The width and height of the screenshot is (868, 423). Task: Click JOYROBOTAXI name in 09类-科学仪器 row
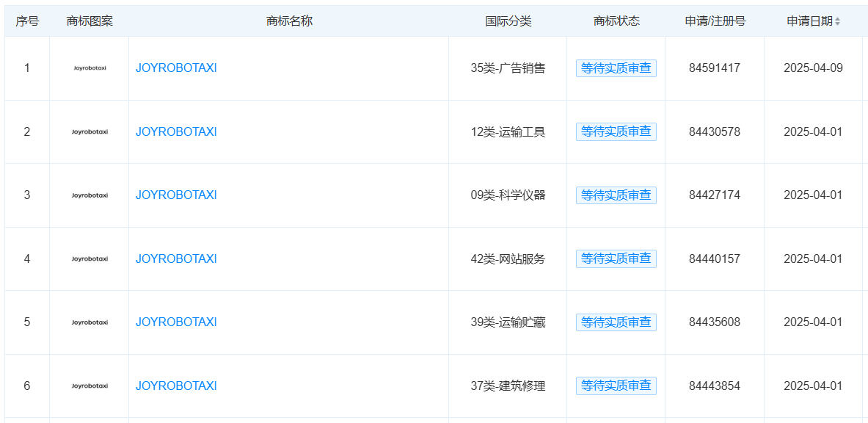[176, 195]
